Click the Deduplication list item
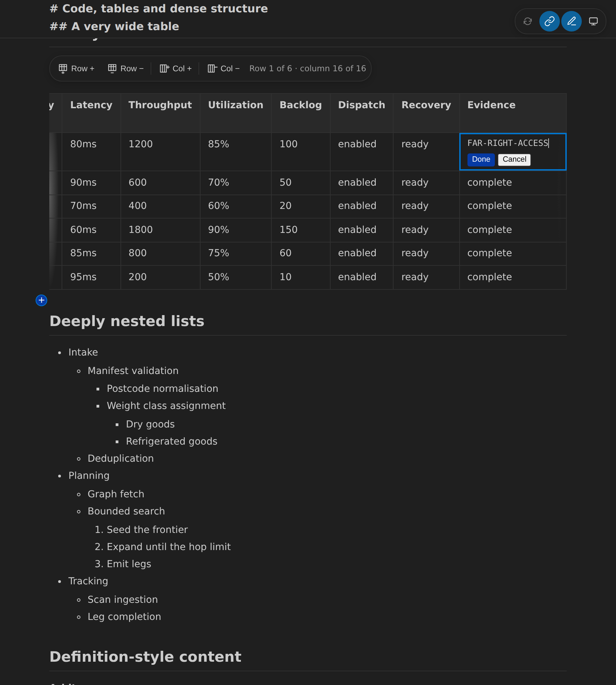 point(121,458)
